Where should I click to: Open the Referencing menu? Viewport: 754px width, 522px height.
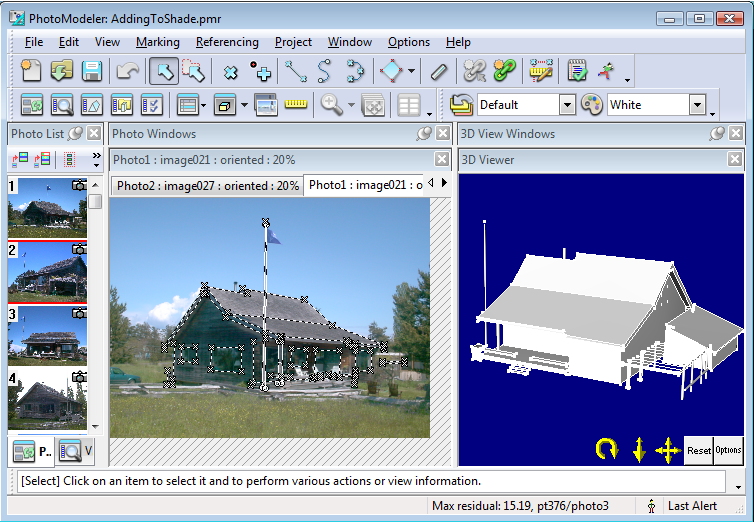(x=227, y=42)
